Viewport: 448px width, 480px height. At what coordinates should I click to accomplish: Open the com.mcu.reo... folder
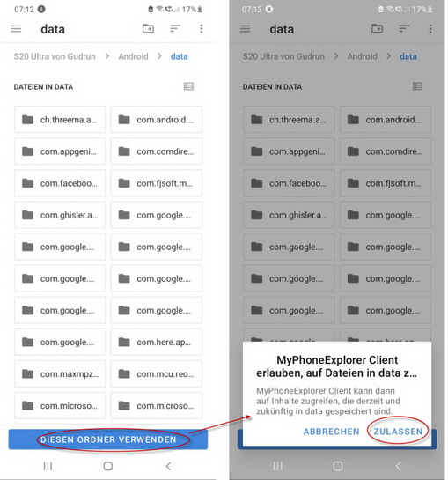tap(156, 373)
